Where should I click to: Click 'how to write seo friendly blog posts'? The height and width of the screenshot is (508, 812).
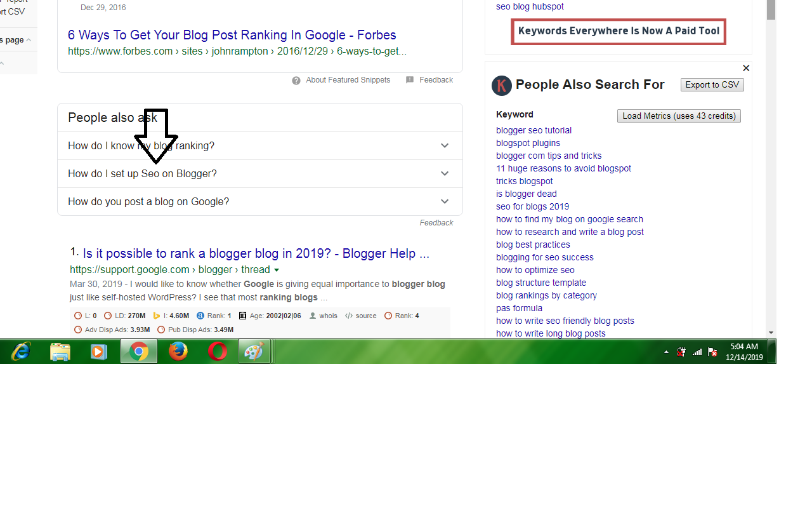(x=565, y=321)
